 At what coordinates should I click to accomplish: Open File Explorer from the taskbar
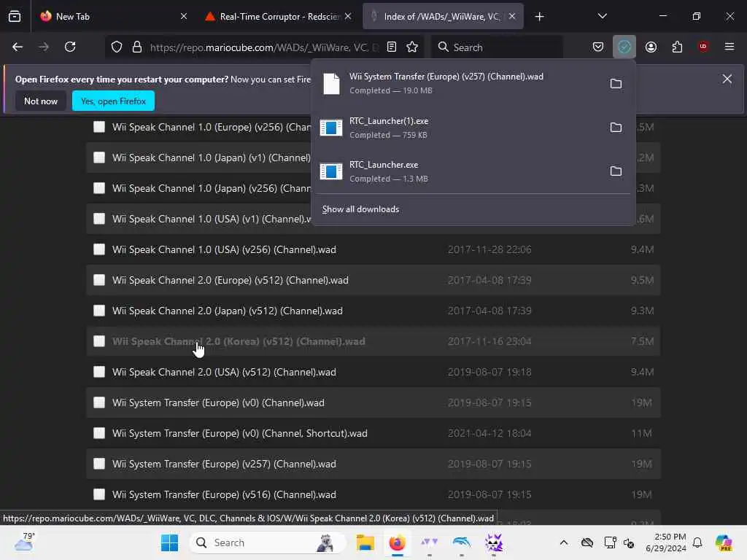coord(365,542)
